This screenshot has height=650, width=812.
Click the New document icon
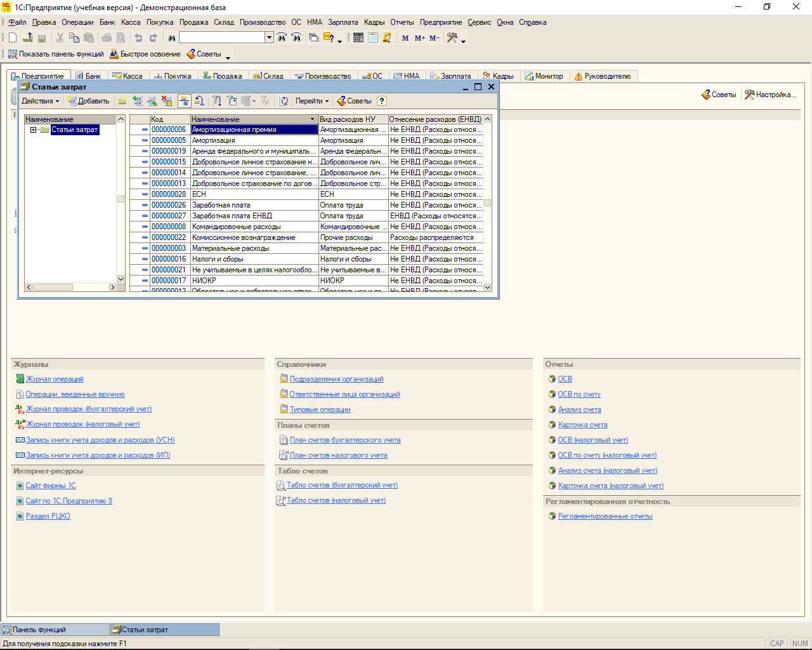point(13,37)
